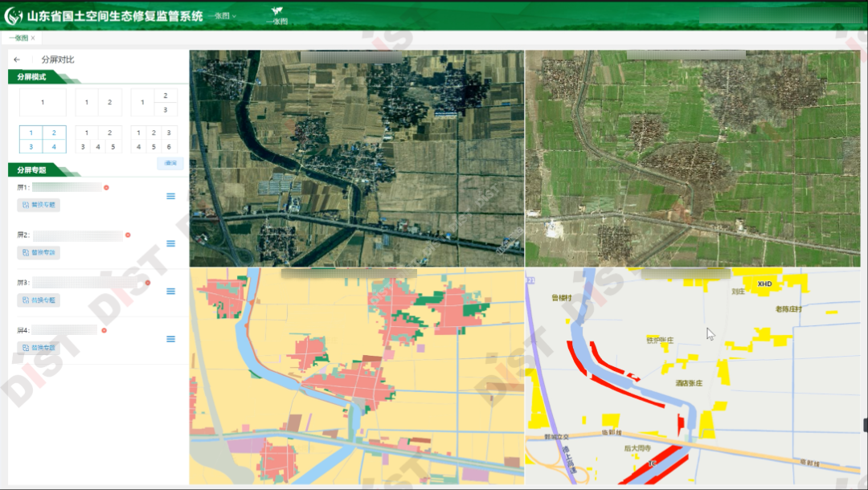Click the 屏1 topic name field
The image size is (868, 490).
point(67,187)
